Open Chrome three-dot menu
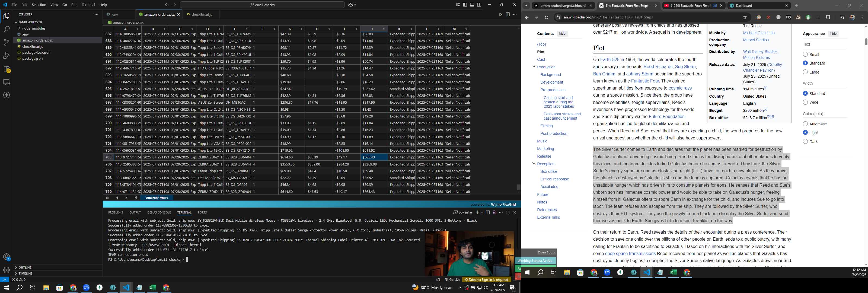The image size is (868, 293). click(862, 18)
